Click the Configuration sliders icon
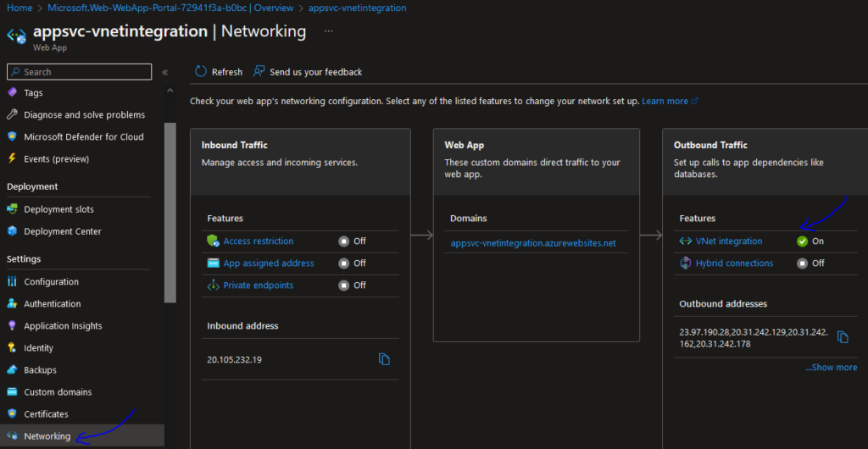 click(x=12, y=281)
